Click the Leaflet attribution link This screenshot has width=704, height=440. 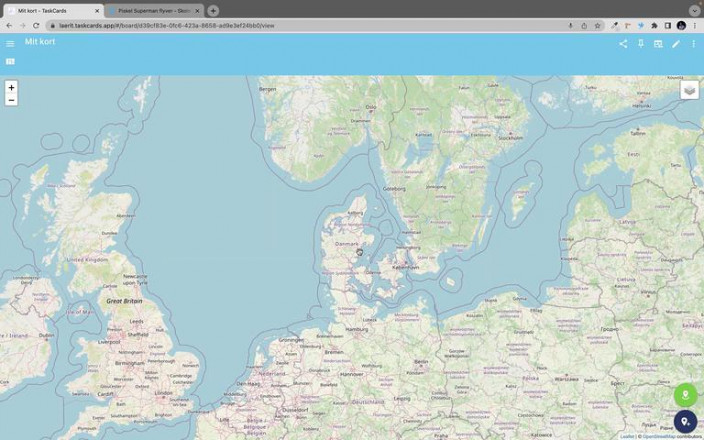(x=626, y=436)
